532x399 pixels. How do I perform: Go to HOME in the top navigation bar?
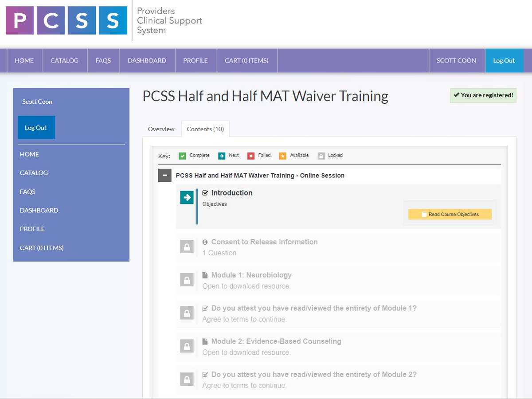(24, 61)
